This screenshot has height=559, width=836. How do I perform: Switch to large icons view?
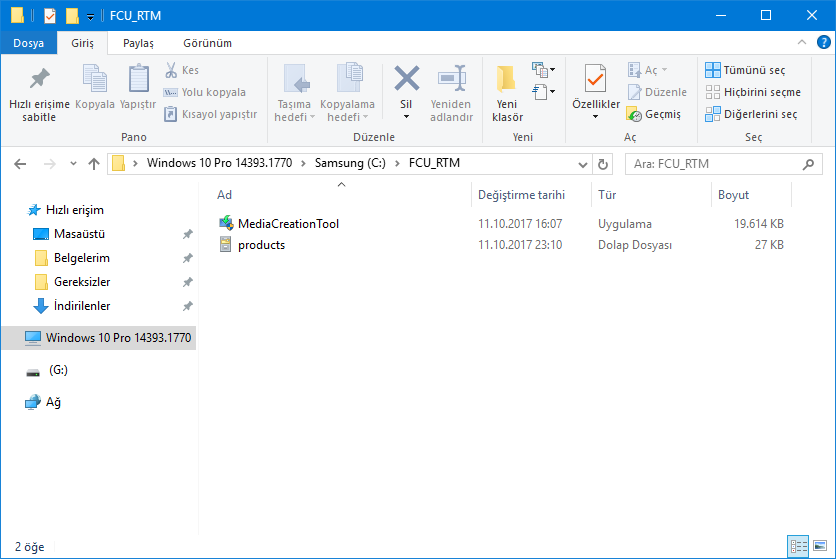click(820, 546)
